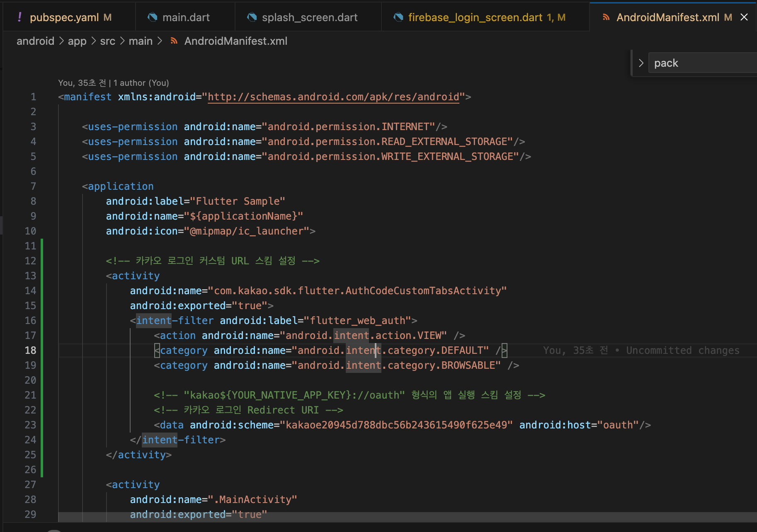
Task: Click the XML icon on AndroidManifest.xml tab
Action: [x=606, y=17]
